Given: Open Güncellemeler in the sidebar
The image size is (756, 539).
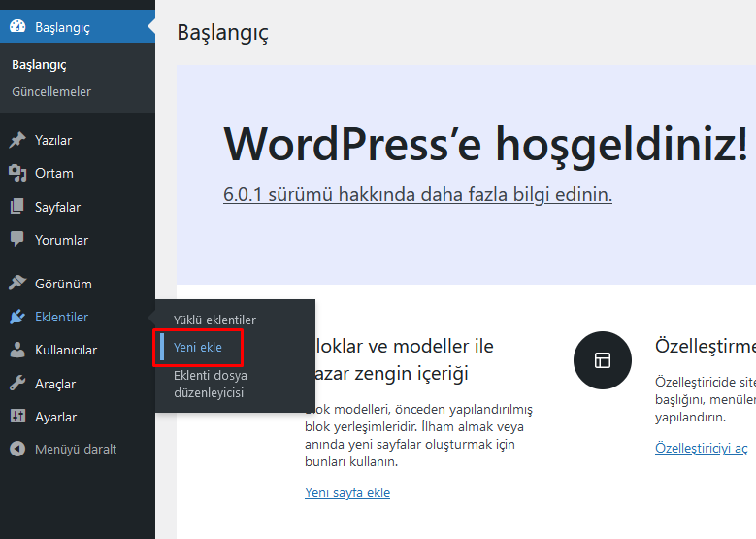Looking at the screenshot, I should (51, 91).
